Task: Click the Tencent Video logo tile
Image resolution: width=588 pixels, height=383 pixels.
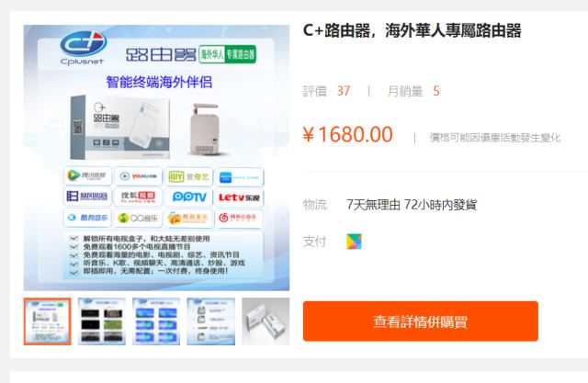Action: click(x=87, y=175)
